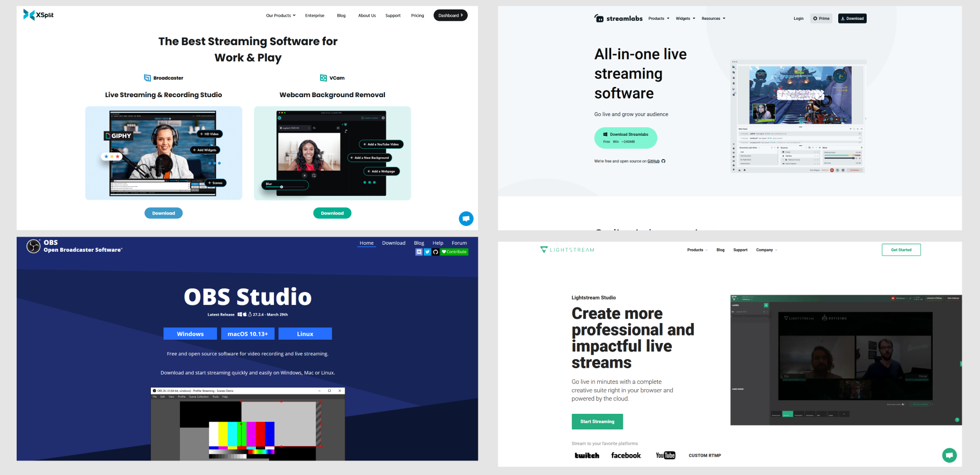This screenshot has width=980, height=475.
Task: Click the Facebook platform logo
Action: (x=626, y=455)
